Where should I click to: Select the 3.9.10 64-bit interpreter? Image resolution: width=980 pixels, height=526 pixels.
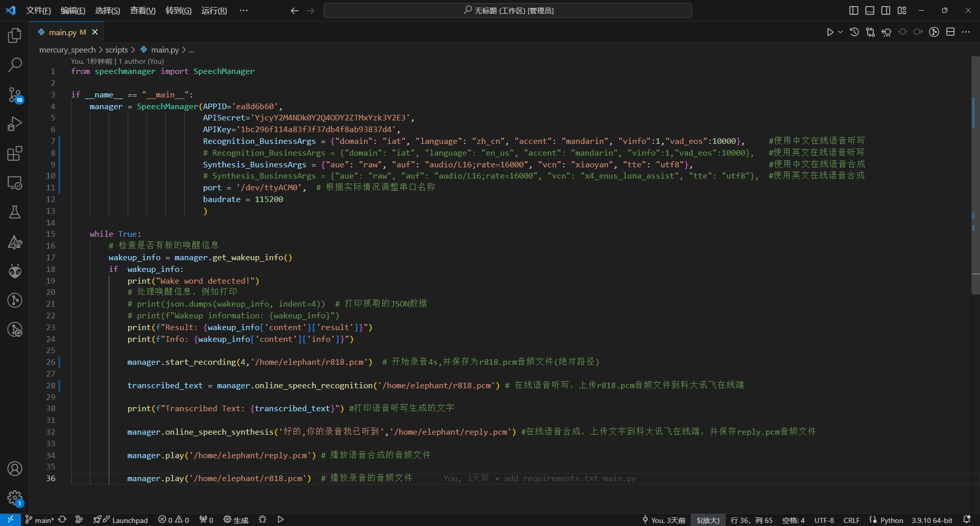click(932, 520)
